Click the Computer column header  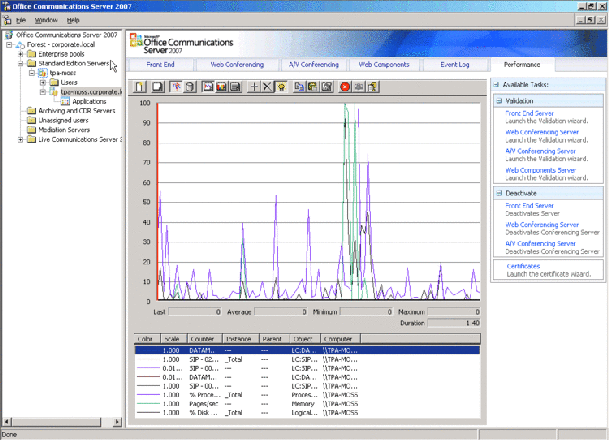pos(341,339)
